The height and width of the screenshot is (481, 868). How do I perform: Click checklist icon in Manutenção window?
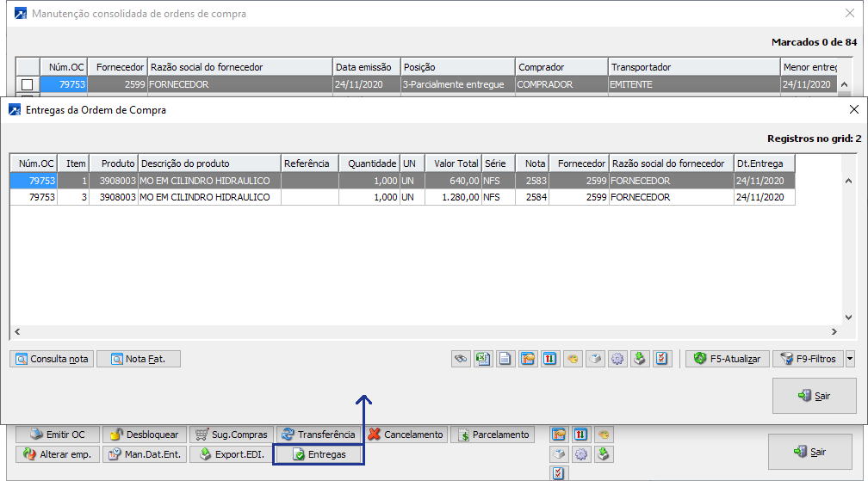point(559,473)
